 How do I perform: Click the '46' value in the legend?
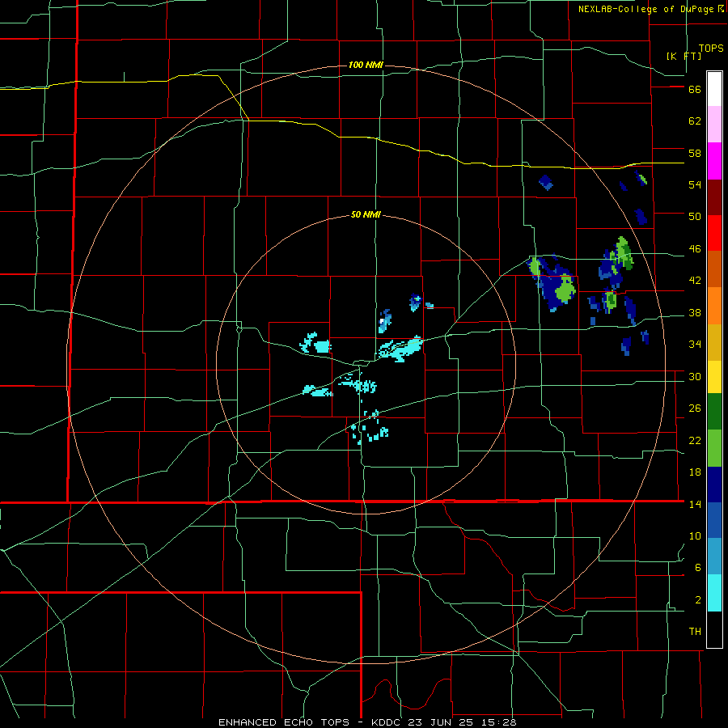click(x=695, y=249)
